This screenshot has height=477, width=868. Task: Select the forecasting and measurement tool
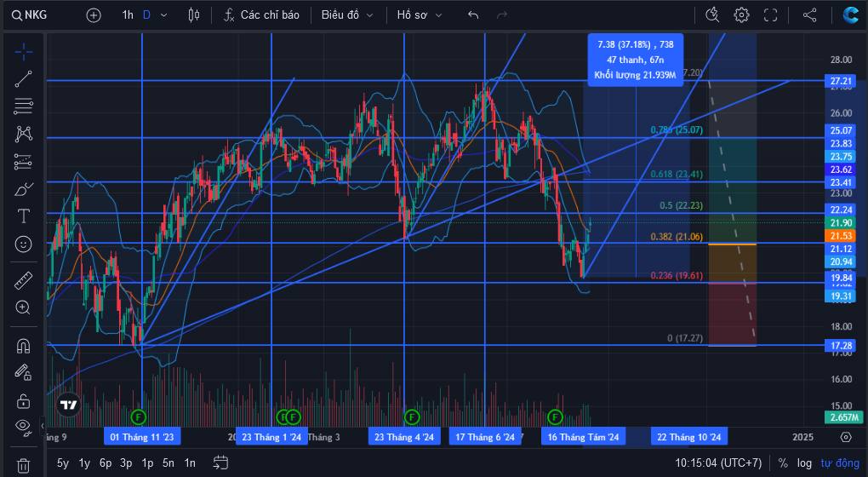[x=23, y=162]
